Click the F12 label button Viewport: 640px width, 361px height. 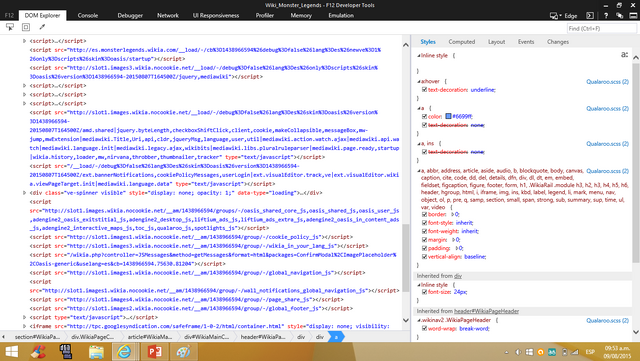click(9, 16)
